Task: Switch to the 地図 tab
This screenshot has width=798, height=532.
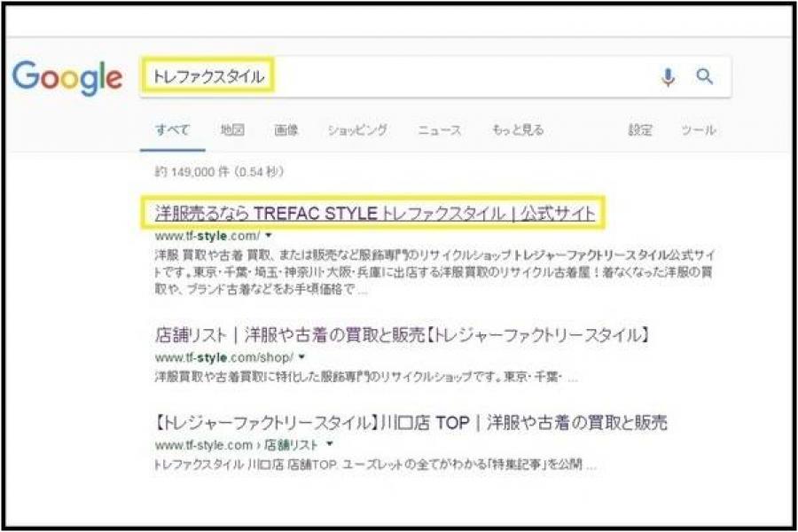Action: coord(232,130)
